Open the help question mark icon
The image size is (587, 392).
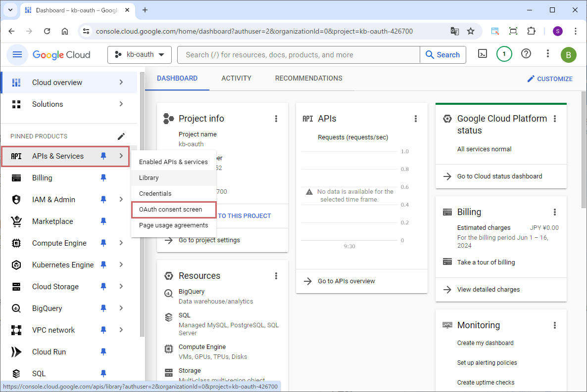(x=526, y=54)
